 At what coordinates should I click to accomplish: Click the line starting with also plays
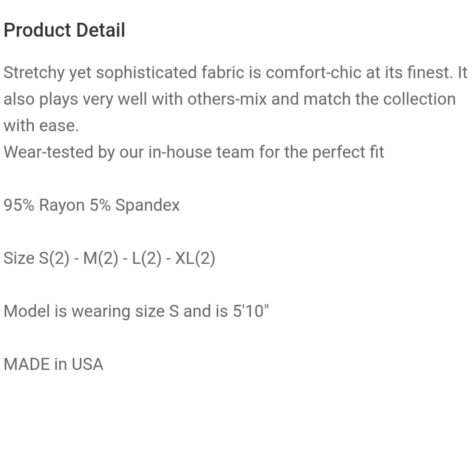tap(229, 99)
